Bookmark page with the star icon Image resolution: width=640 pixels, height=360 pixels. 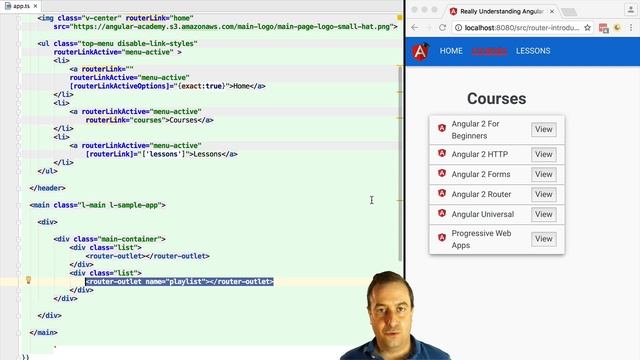pyautogui.click(x=587, y=28)
